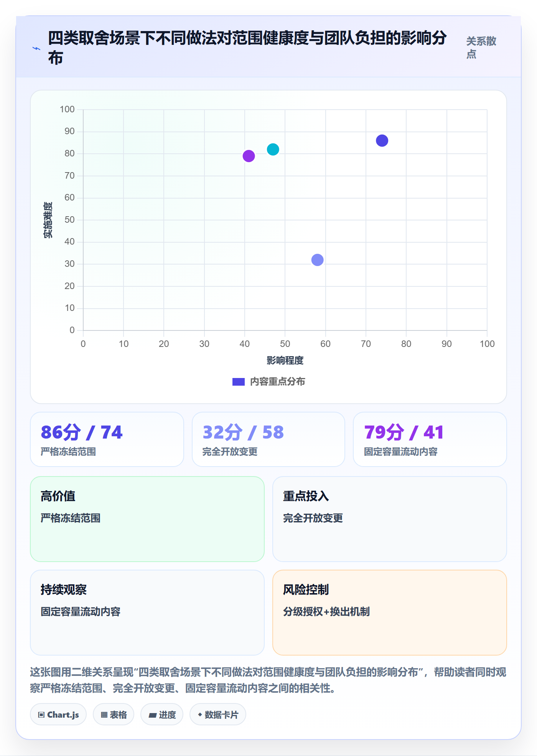Toggle the 内容重点分布 legend label
Viewport: 537px width, 756px height.
[277, 382]
